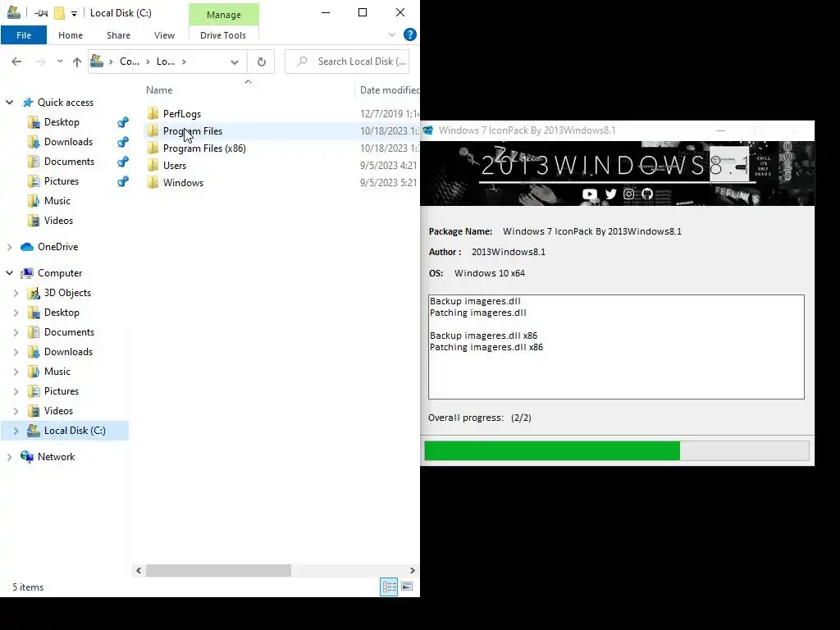Open Music under Computer
Viewport: 840px width, 630px height.
tap(57, 372)
